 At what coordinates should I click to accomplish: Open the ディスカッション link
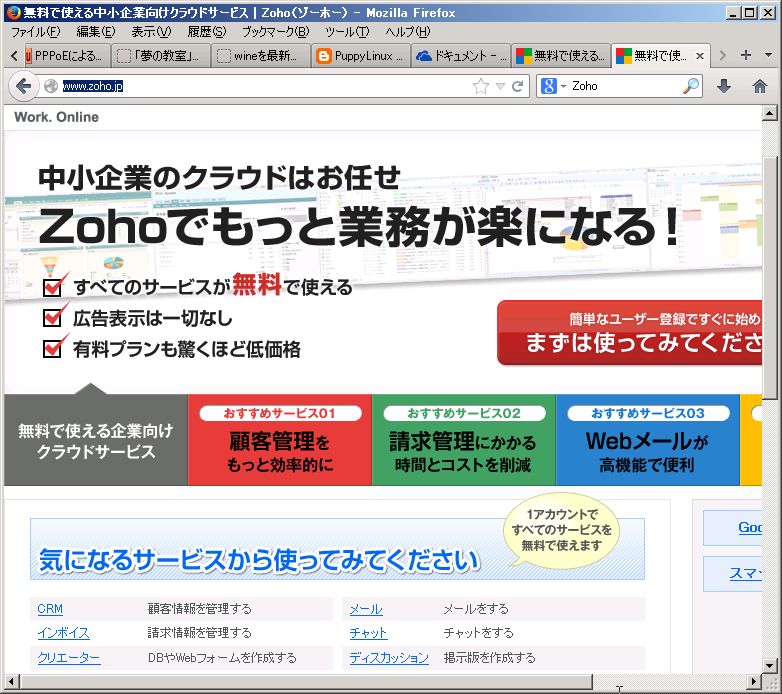[389, 658]
